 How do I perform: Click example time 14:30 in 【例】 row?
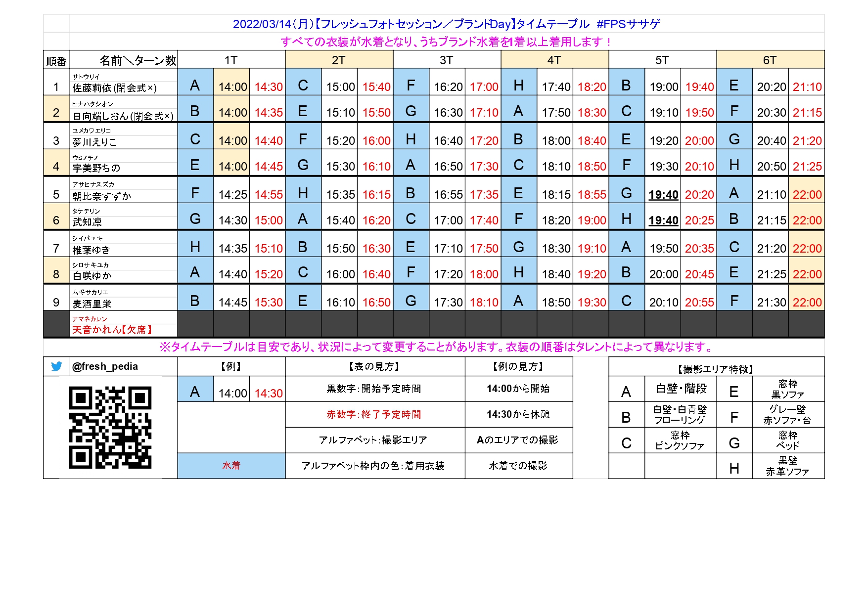click(269, 394)
